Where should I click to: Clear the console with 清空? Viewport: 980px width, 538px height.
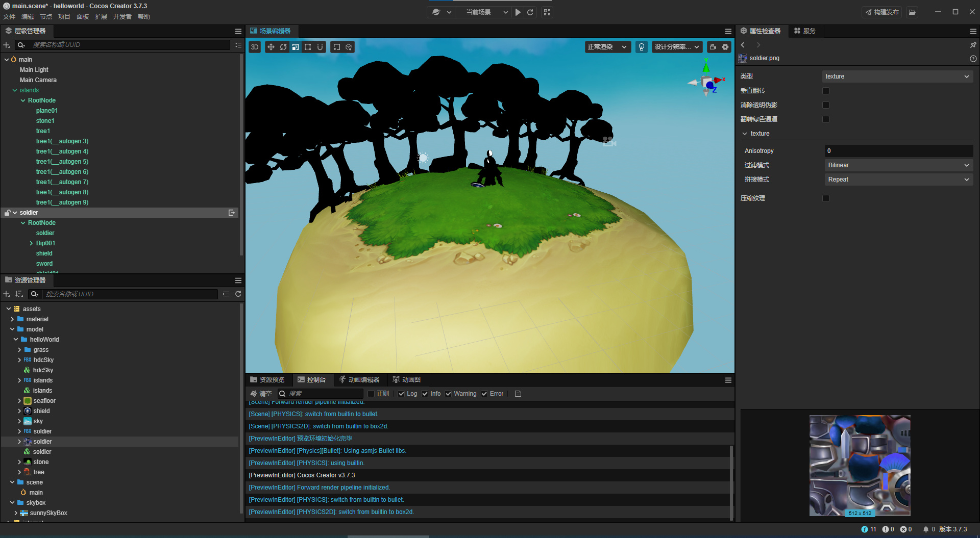click(261, 394)
